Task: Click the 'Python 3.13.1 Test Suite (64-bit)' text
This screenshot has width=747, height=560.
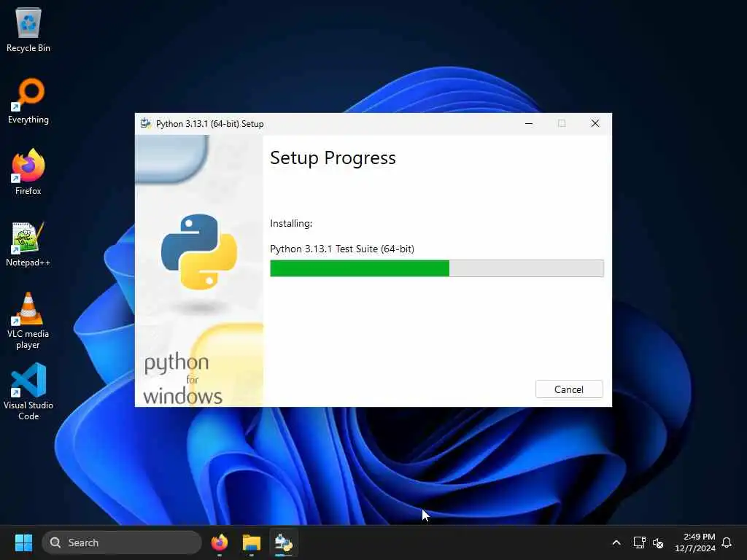Action: 342,249
